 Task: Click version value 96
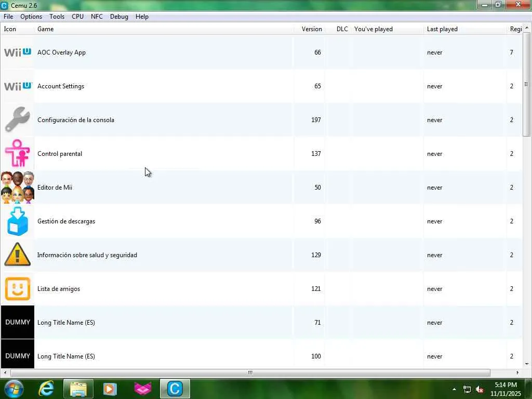pyautogui.click(x=317, y=221)
